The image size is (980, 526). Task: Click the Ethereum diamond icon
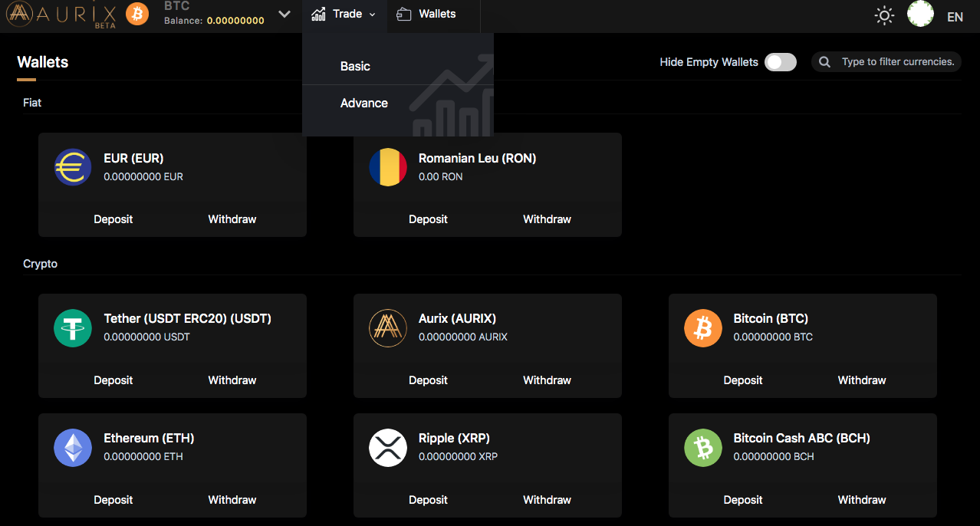pyautogui.click(x=73, y=448)
